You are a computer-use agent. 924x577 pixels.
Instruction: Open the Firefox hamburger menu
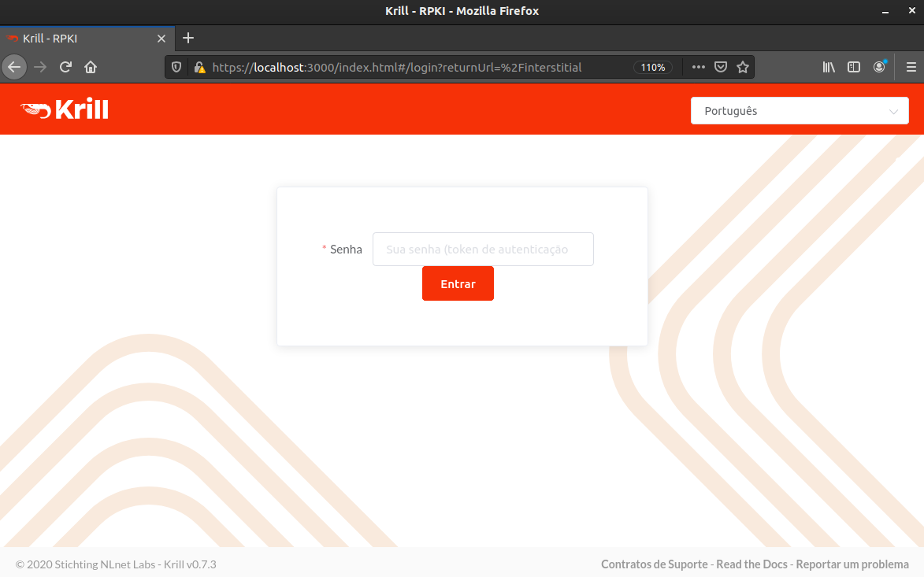(911, 67)
